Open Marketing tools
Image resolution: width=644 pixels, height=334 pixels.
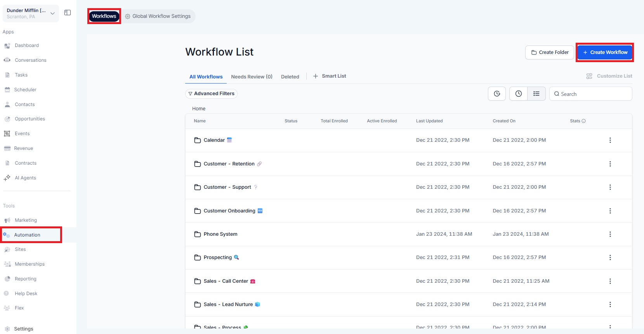(x=26, y=220)
